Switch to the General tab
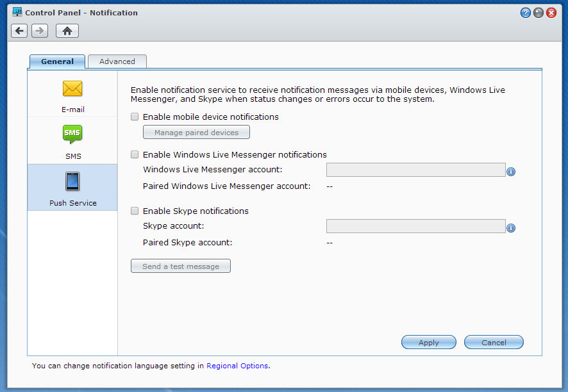Screen dimensions: 568x392 point(57,61)
